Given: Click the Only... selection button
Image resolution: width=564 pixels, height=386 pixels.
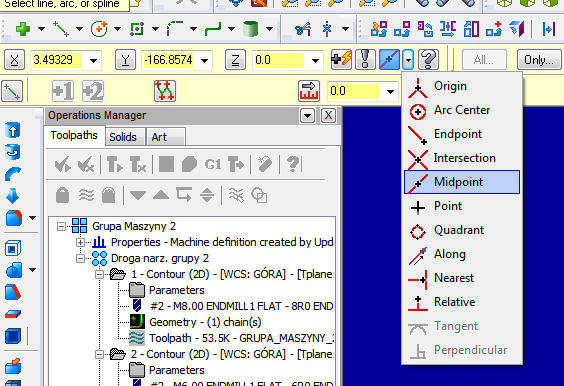Looking at the screenshot, I should pyautogui.click(x=539, y=60).
